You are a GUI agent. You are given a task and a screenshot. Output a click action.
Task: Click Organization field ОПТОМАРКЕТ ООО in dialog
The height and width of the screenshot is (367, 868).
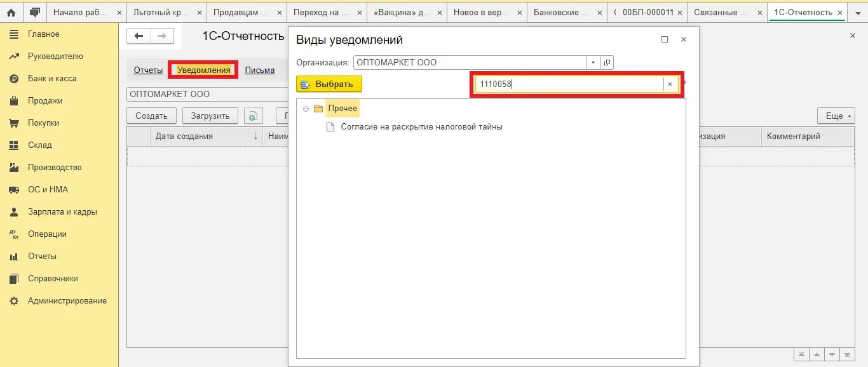click(470, 63)
